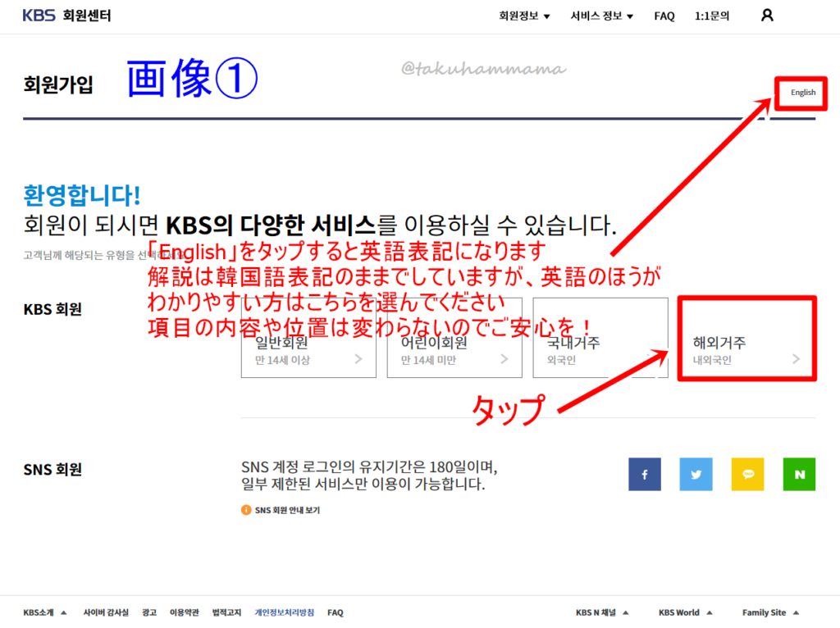Go to FAQ in the top navigation

point(664,16)
